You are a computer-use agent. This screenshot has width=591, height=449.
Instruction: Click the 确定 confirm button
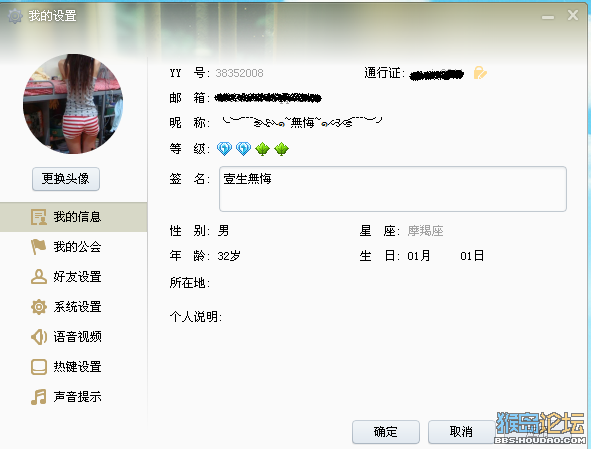pos(386,432)
